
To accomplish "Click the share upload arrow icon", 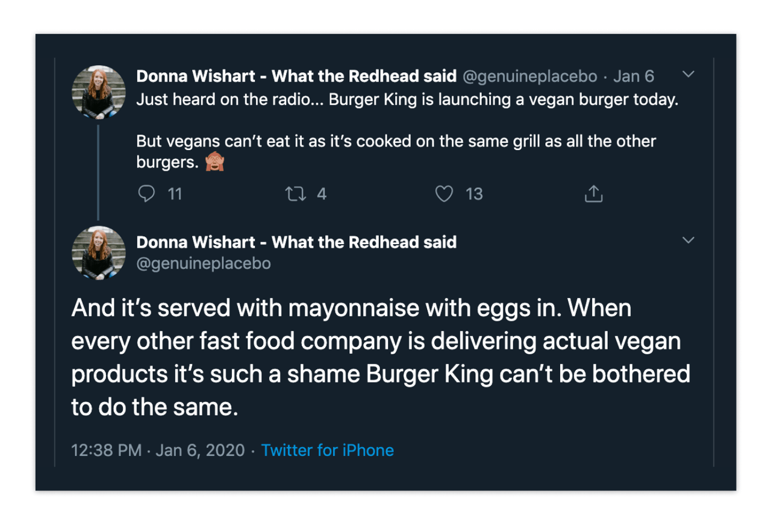I will click(593, 193).
